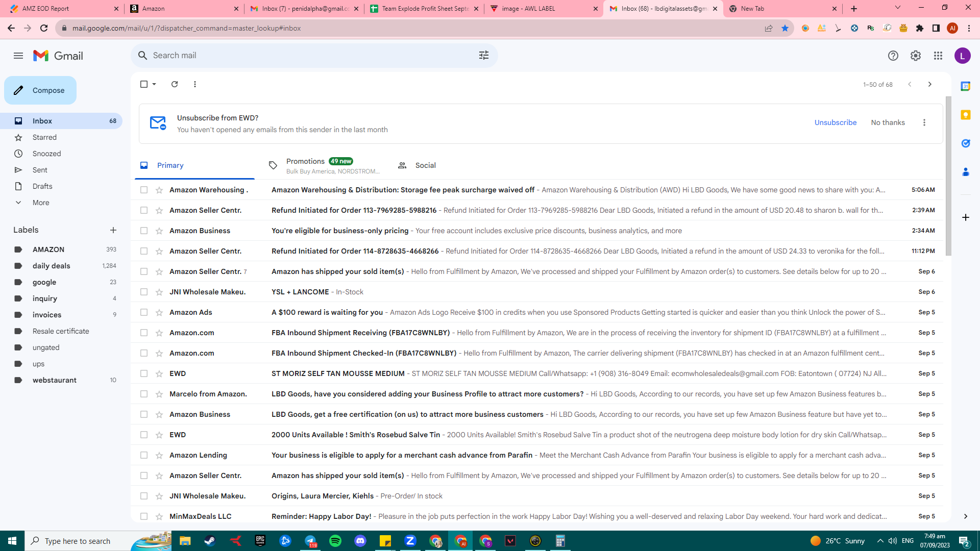The image size is (980, 551).
Task: Open the Chrome three-dot menu
Action: pyautogui.click(x=969, y=28)
